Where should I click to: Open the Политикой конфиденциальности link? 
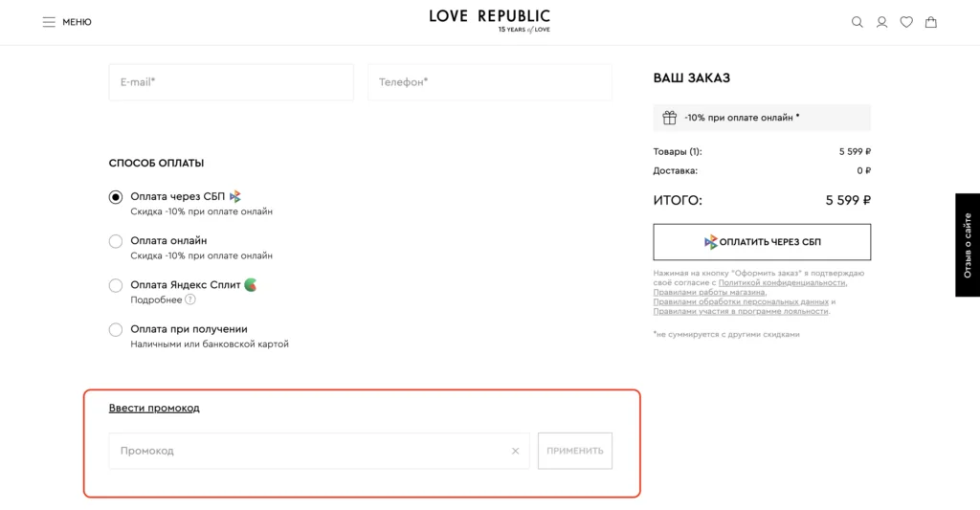click(x=782, y=283)
